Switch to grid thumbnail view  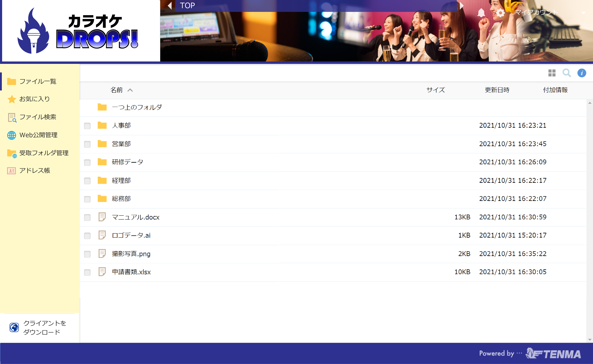tap(552, 73)
